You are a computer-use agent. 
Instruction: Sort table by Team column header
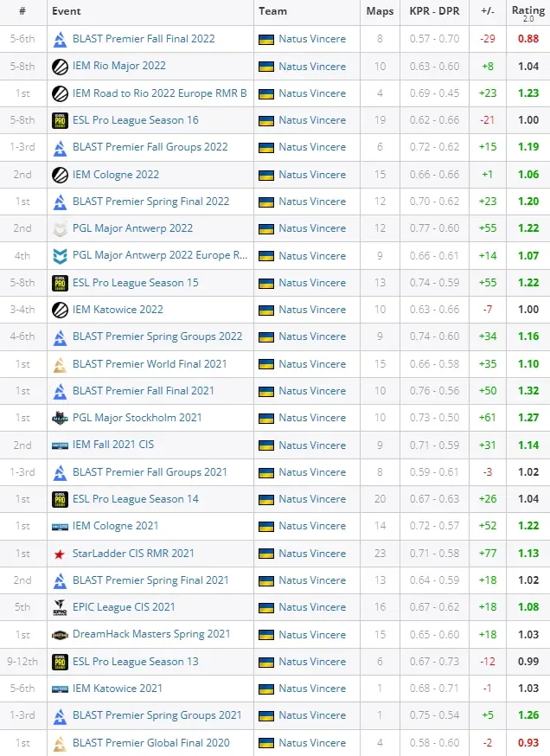[272, 11]
